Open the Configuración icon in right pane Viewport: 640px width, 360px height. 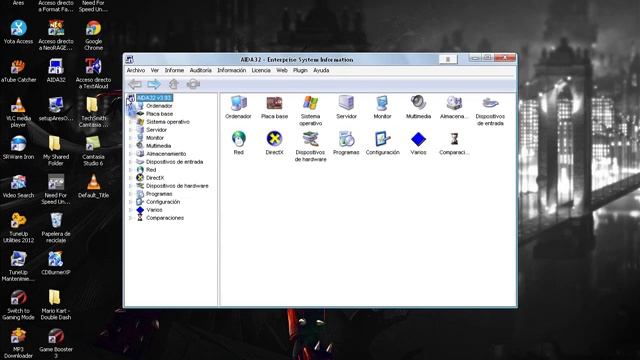(382, 139)
